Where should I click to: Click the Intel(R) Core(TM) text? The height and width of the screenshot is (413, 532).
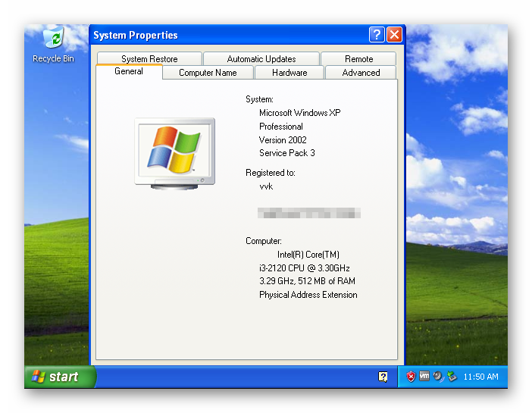[308, 255]
